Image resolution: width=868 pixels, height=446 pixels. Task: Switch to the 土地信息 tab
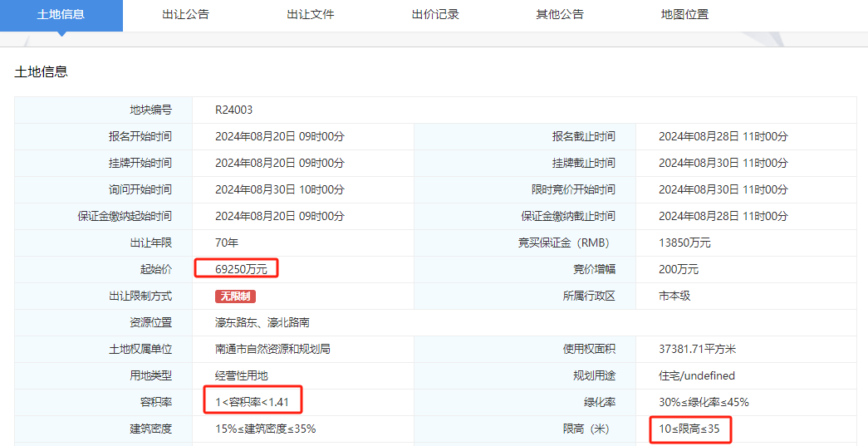[x=61, y=15]
